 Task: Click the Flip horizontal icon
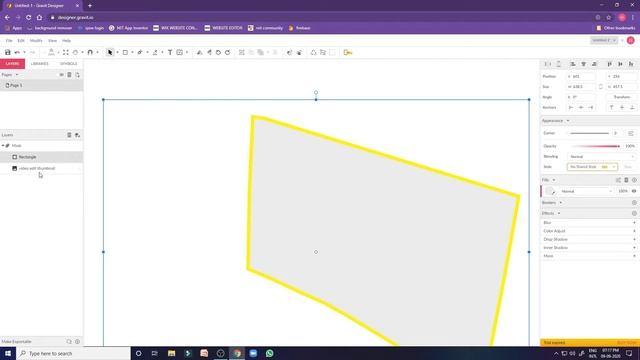pos(200,52)
